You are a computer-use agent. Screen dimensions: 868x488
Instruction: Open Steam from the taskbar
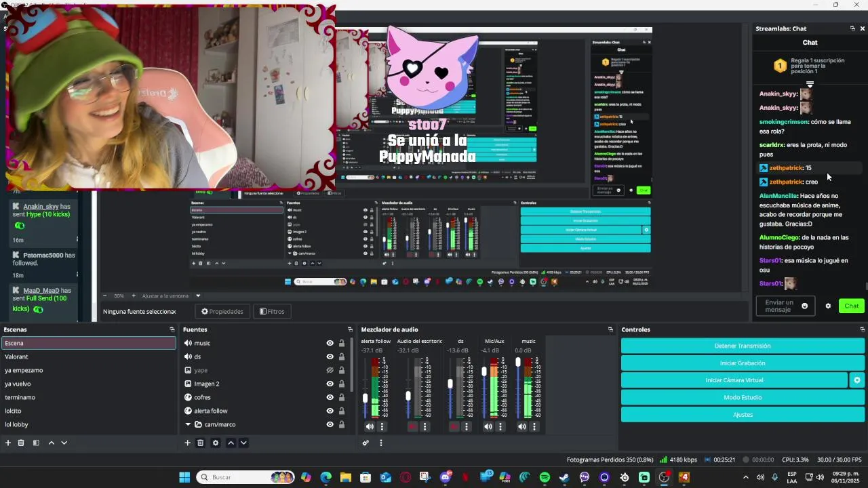click(564, 477)
